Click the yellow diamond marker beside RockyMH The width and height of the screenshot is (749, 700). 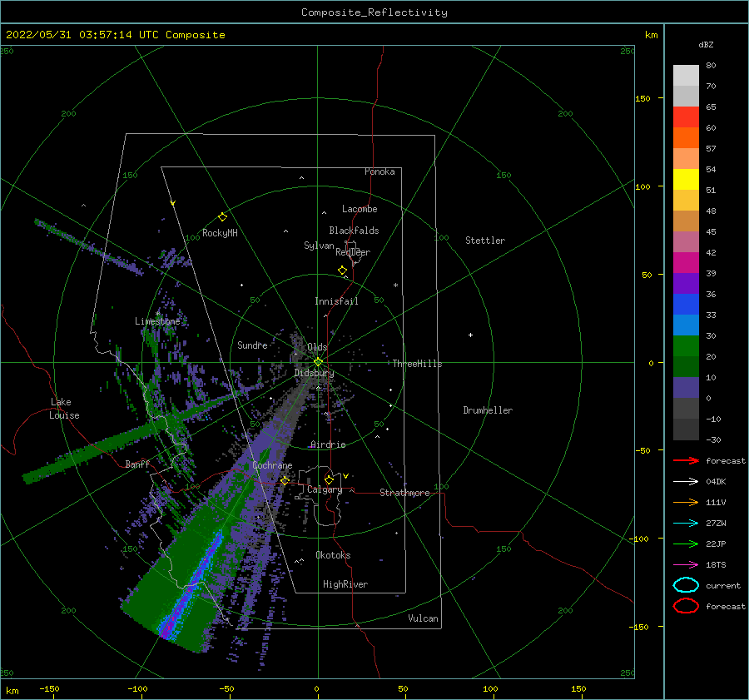pos(222,217)
